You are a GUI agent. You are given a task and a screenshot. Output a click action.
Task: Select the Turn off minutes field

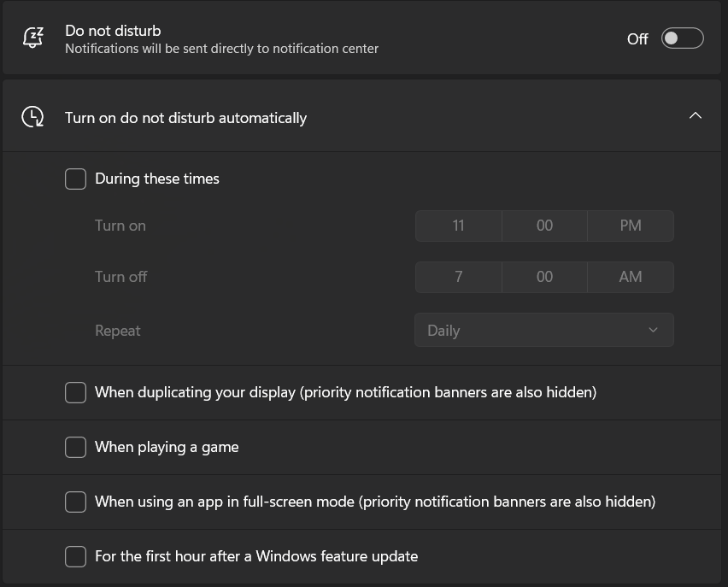[544, 277]
